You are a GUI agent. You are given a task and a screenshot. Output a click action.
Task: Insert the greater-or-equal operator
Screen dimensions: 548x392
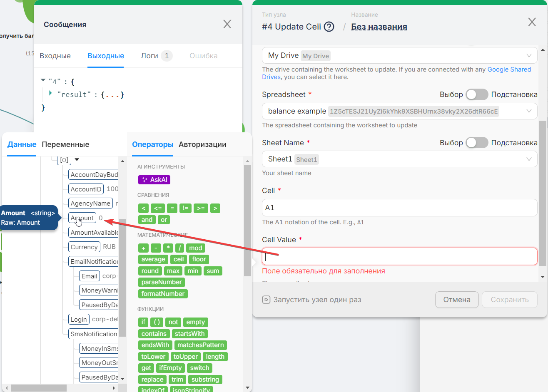(201, 208)
